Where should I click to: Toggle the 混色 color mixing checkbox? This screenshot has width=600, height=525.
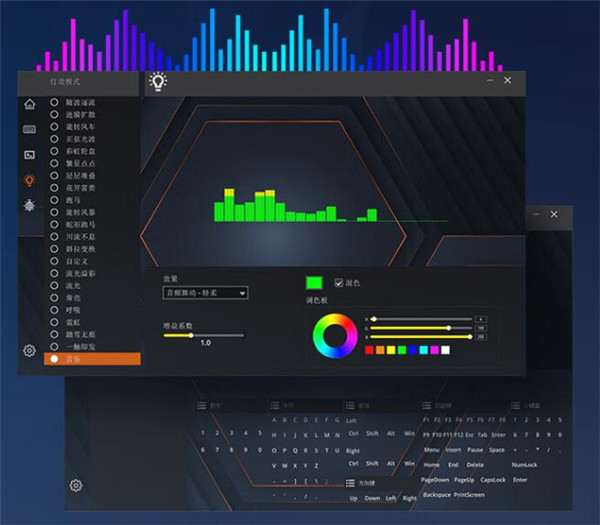click(339, 283)
